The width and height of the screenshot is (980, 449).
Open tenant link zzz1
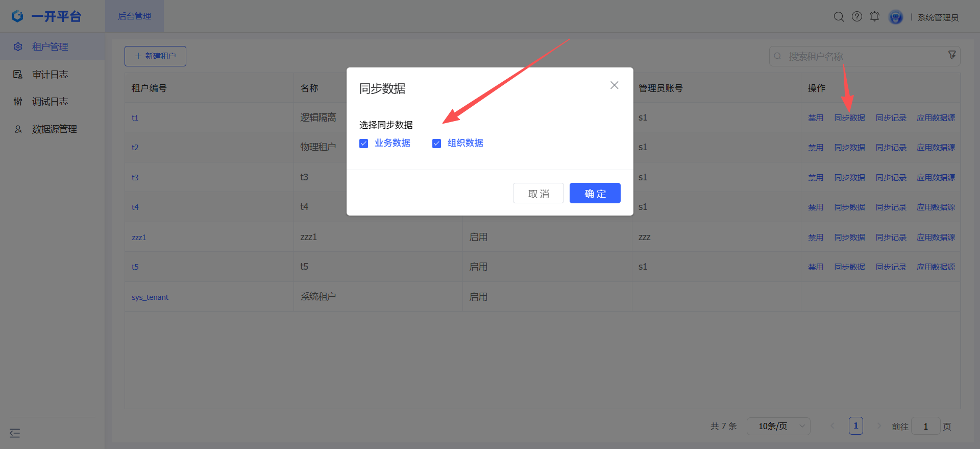point(139,238)
